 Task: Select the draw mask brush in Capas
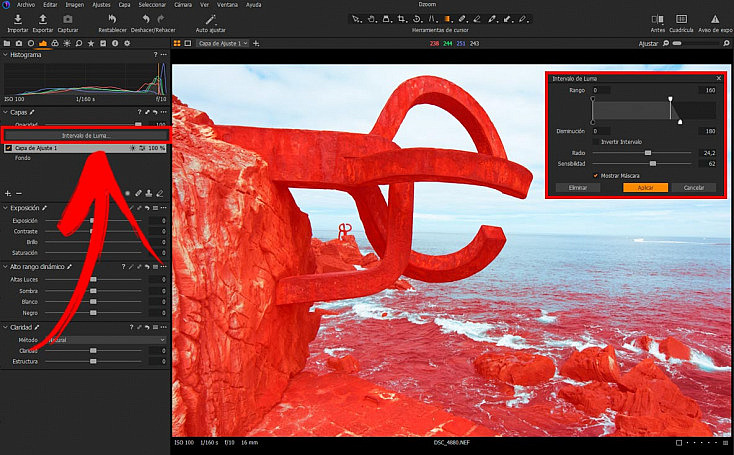pos(139,193)
